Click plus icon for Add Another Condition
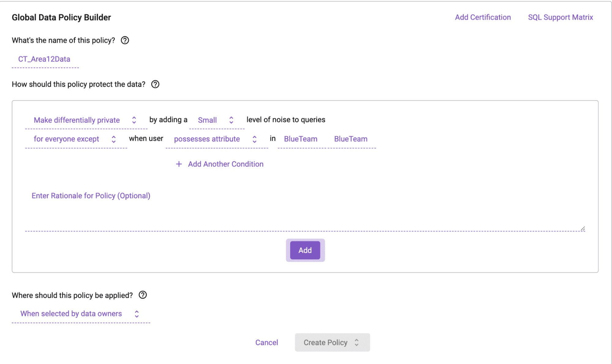This screenshot has width=612, height=364. (179, 164)
